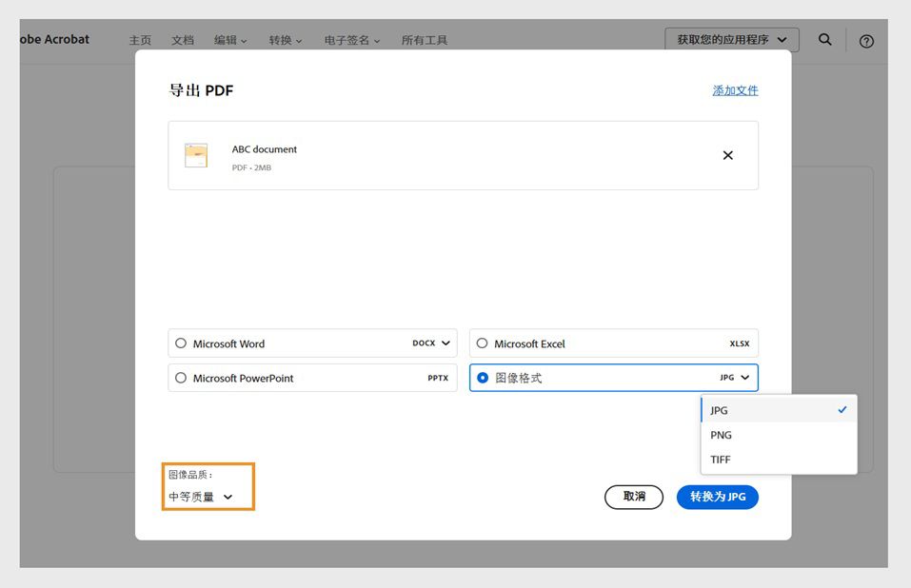911x588 pixels.
Task: Remove ABC document using the X icon
Action: point(728,155)
